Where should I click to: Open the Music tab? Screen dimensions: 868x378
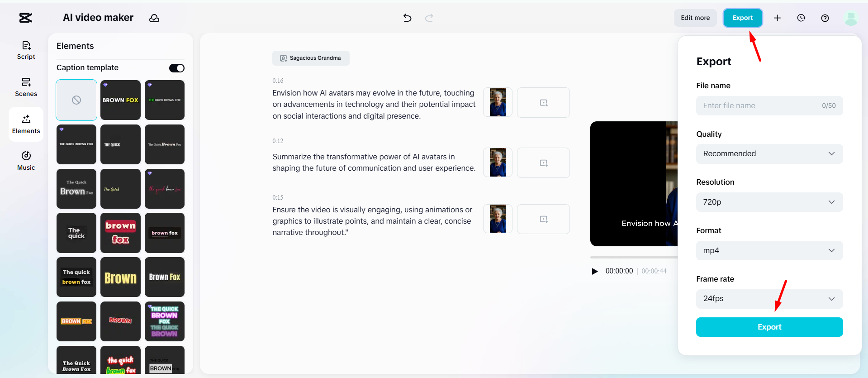tap(26, 161)
